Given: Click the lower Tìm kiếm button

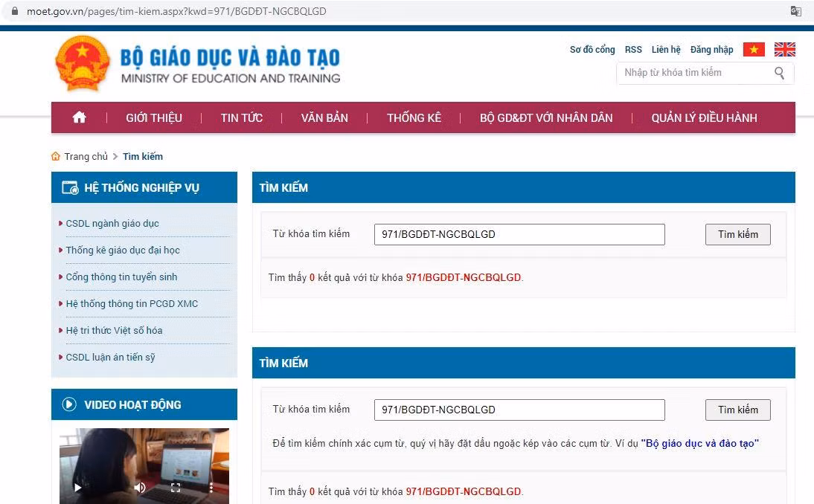Looking at the screenshot, I should click(x=737, y=410).
